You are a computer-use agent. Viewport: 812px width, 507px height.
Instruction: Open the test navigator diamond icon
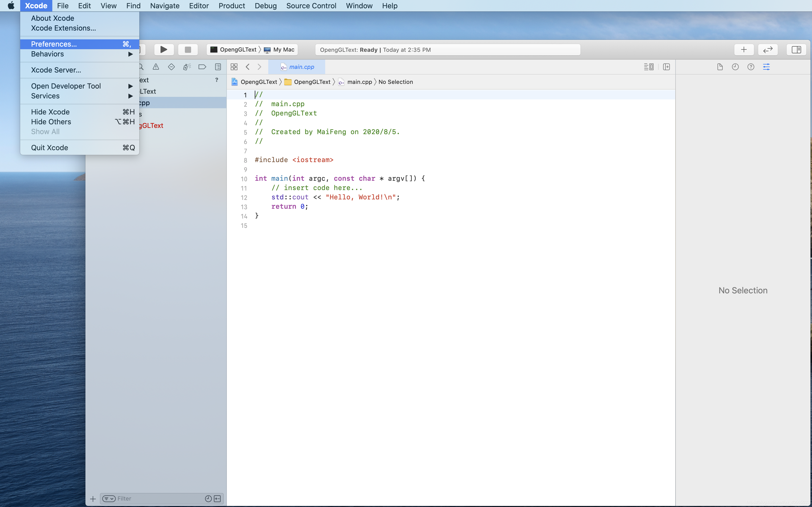click(x=171, y=67)
